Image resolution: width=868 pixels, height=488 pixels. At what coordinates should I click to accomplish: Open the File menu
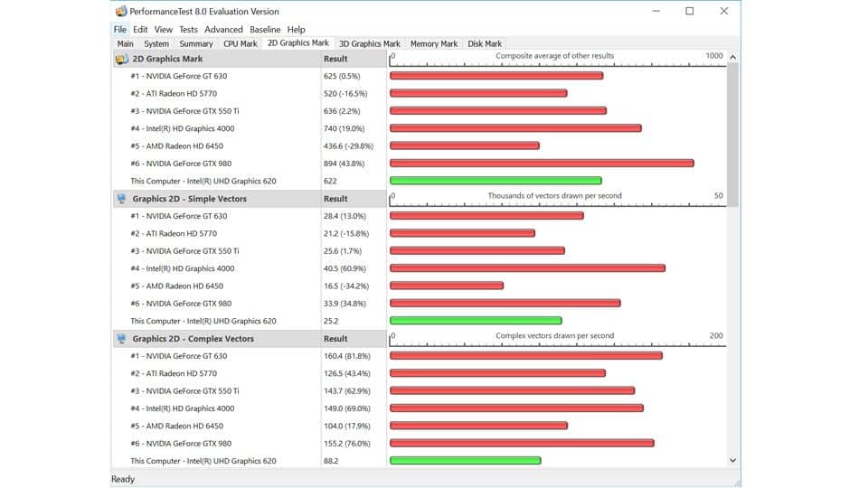point(120,29)
